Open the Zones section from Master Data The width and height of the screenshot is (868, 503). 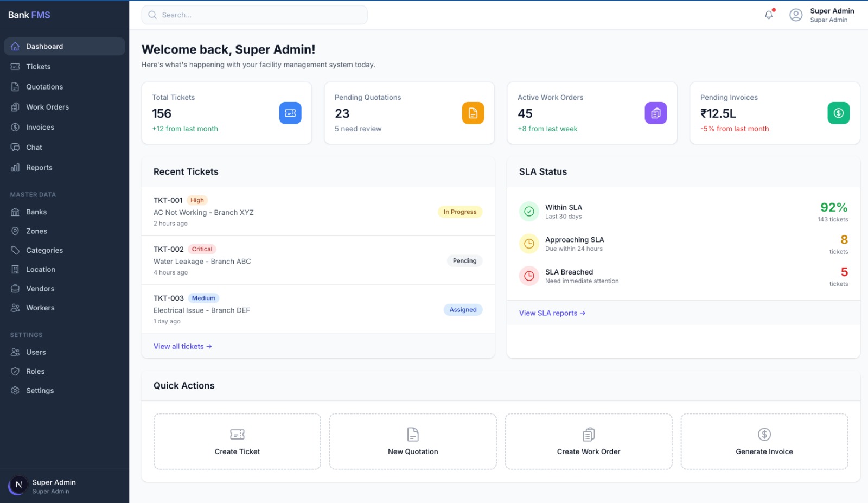point(36,231)
